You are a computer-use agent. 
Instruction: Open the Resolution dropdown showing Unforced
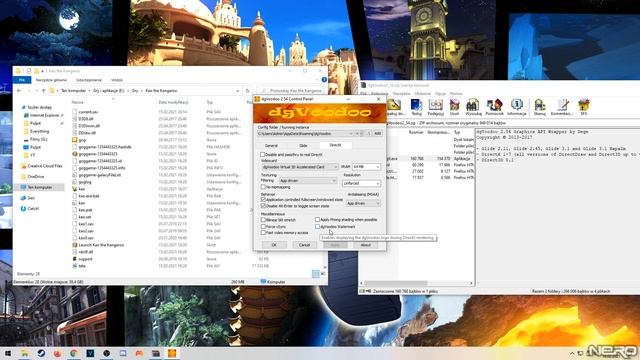coord(362,183)
